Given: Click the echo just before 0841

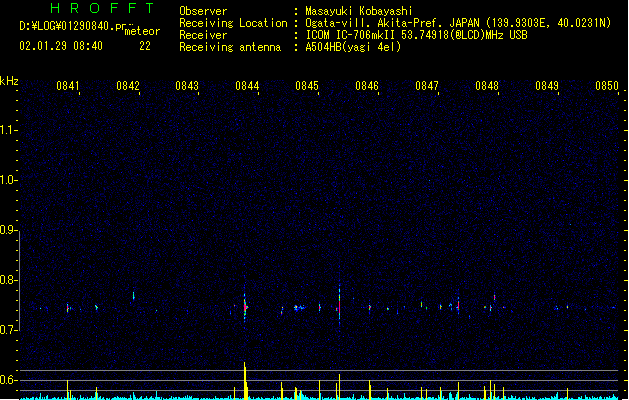Looking at the screenshot, I should [67, 308].
